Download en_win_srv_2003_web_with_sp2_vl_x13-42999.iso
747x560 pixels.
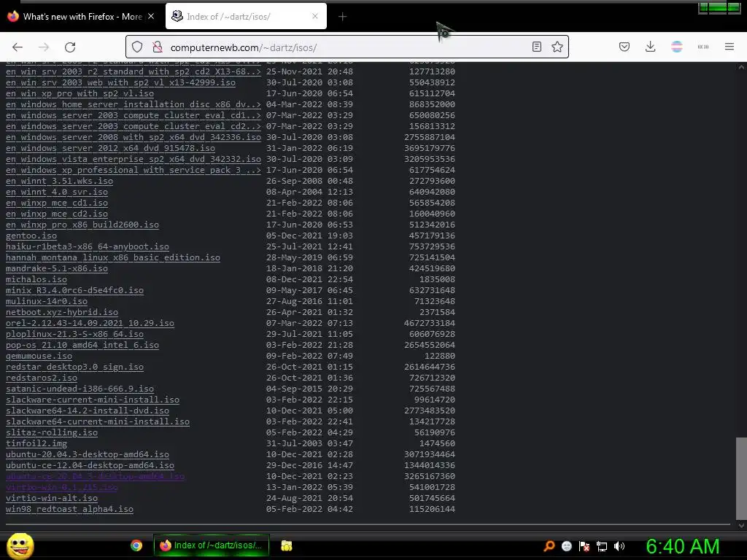click(x=120, y=82)
